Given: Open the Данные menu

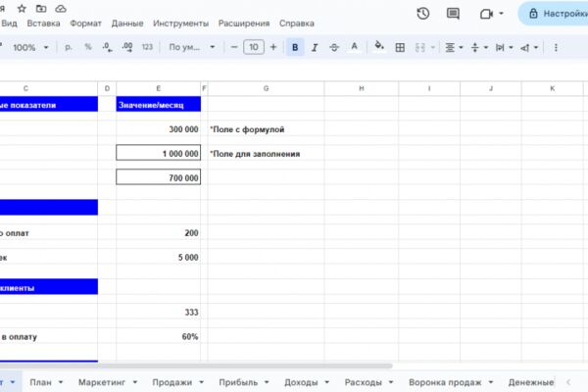Looking at the screenshot, I should 127,24.
